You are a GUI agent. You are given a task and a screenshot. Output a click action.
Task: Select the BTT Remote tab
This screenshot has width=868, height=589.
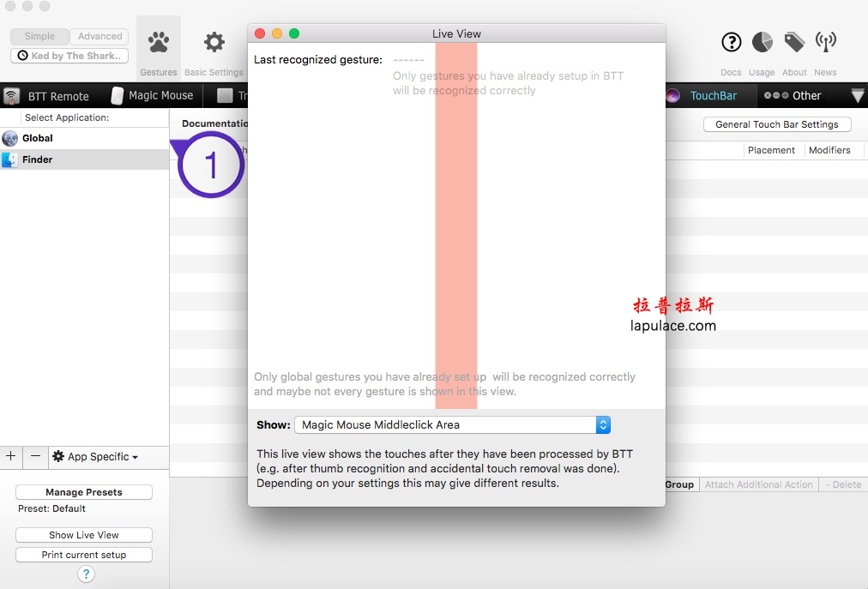(x=47, y=96)
